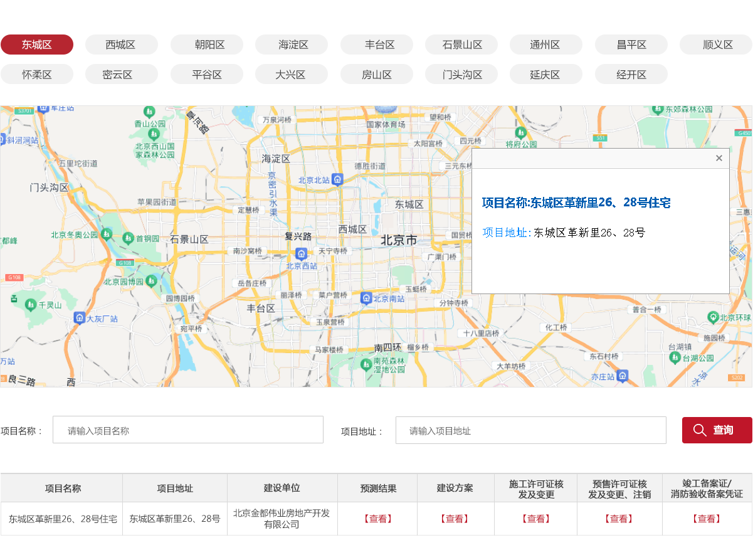
Task: Select the 通州区 district tab
Action: coord(545,45)
